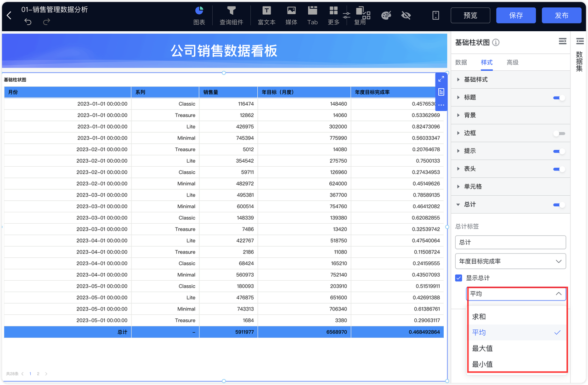Click the 月份 column header
The height and width of the screenshot is (385, 588).
68,92
